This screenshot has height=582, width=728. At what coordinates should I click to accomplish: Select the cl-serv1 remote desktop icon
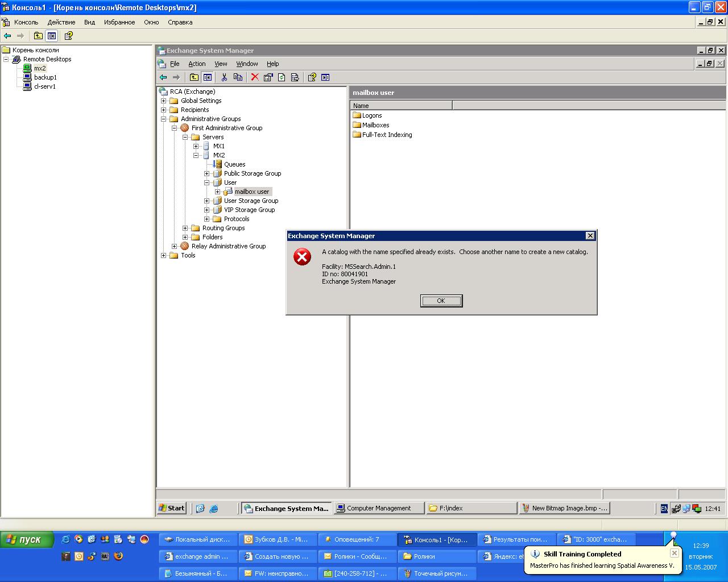[x=27, y=86]
